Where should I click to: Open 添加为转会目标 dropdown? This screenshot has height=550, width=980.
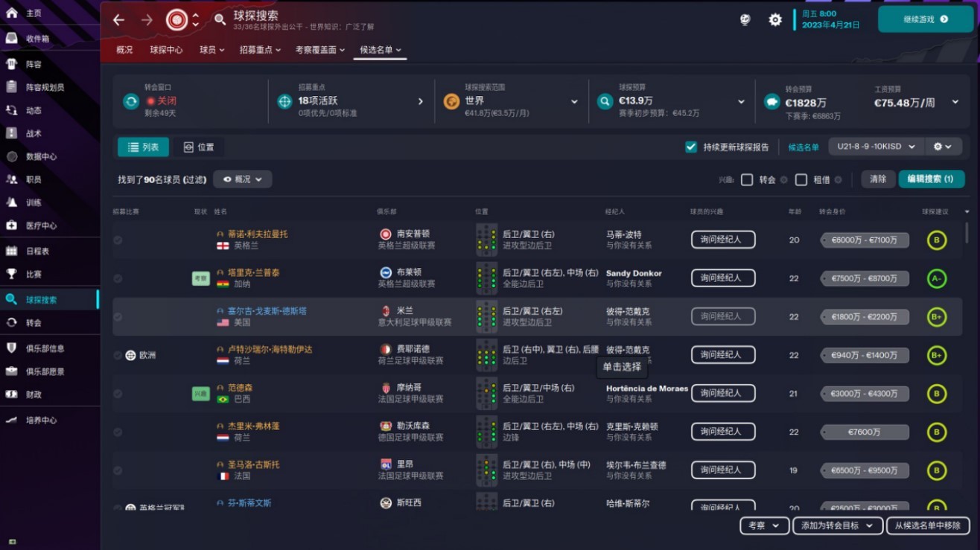pos(838,525)
